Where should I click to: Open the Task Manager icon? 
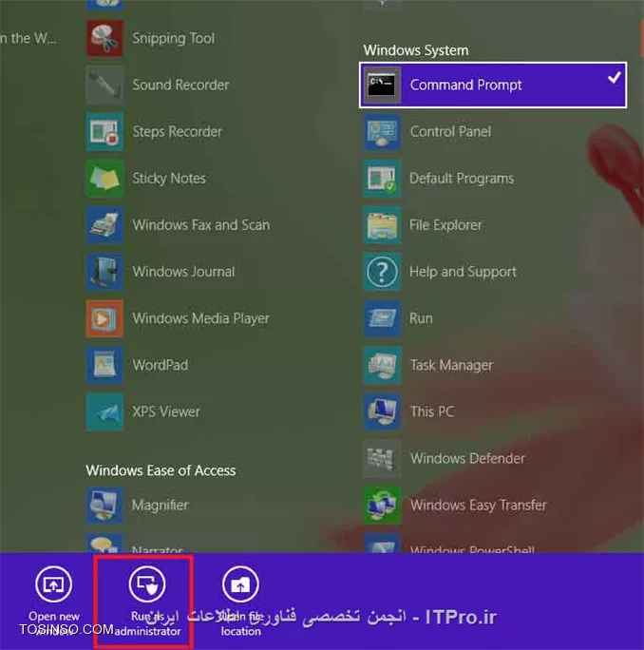382,365
